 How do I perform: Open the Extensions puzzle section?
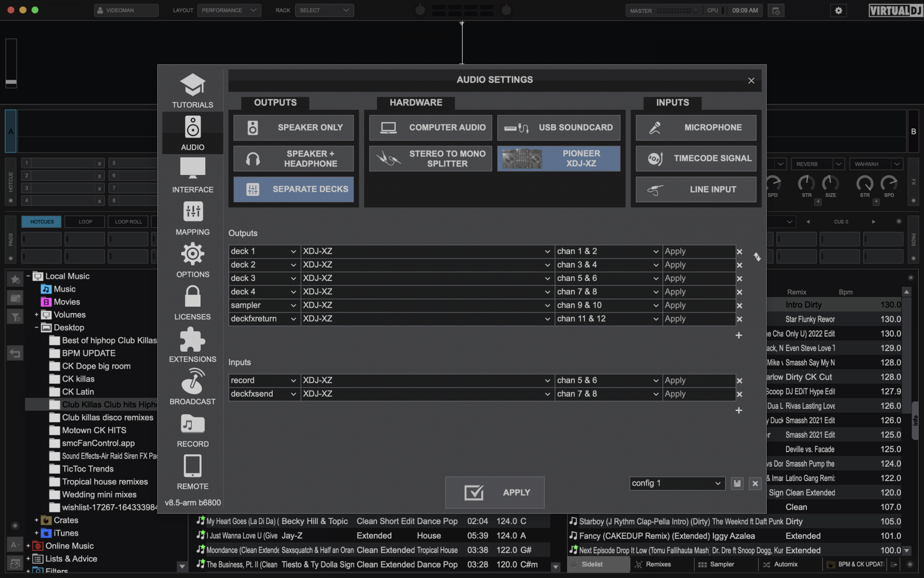(192, 344)
